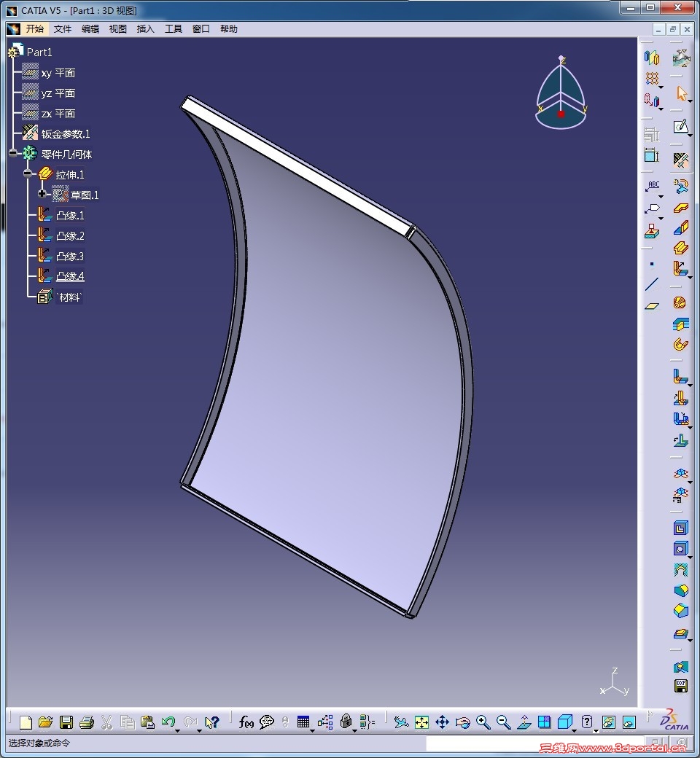Open the Undo history dropdown arrow

pos(177,730)
